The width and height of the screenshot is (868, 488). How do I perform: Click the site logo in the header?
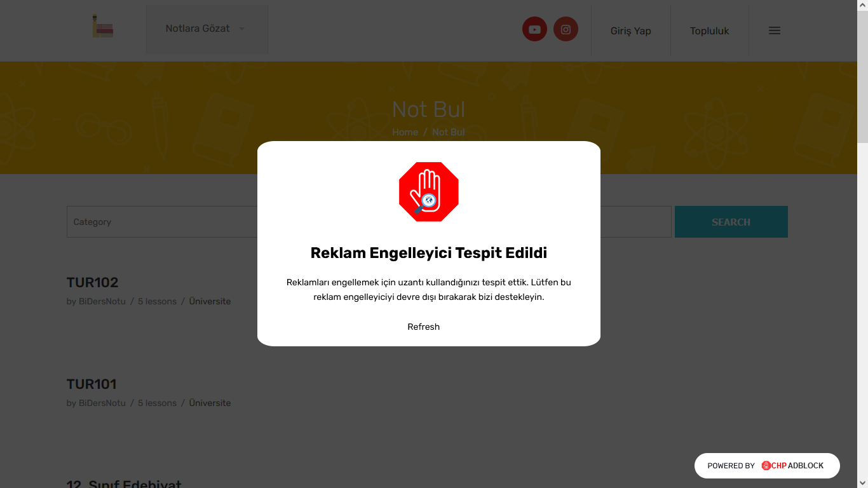[x=102, y=27]
